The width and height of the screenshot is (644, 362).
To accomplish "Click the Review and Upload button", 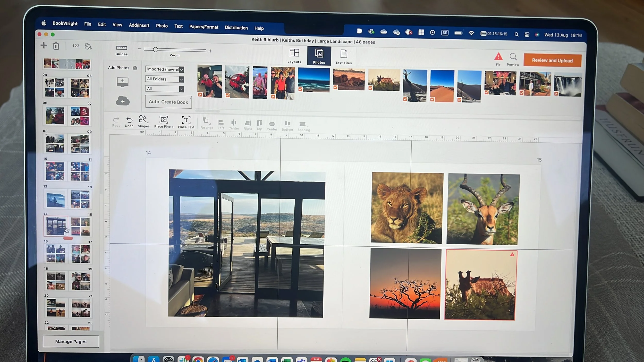I will (x=552, y=61).
